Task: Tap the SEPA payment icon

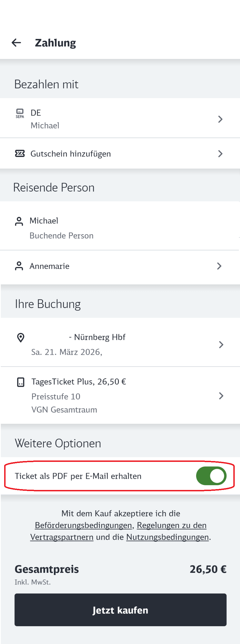Action: tap(20, 113)
